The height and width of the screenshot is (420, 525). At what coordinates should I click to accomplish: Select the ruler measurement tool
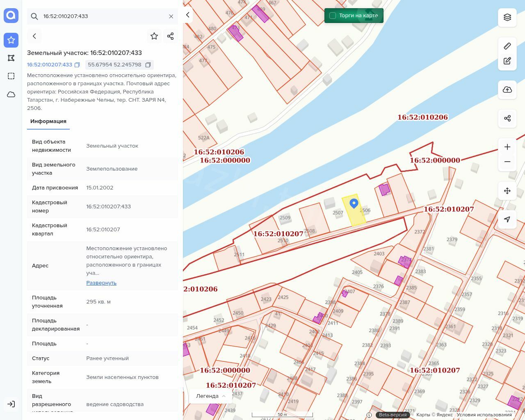(507, 46)
